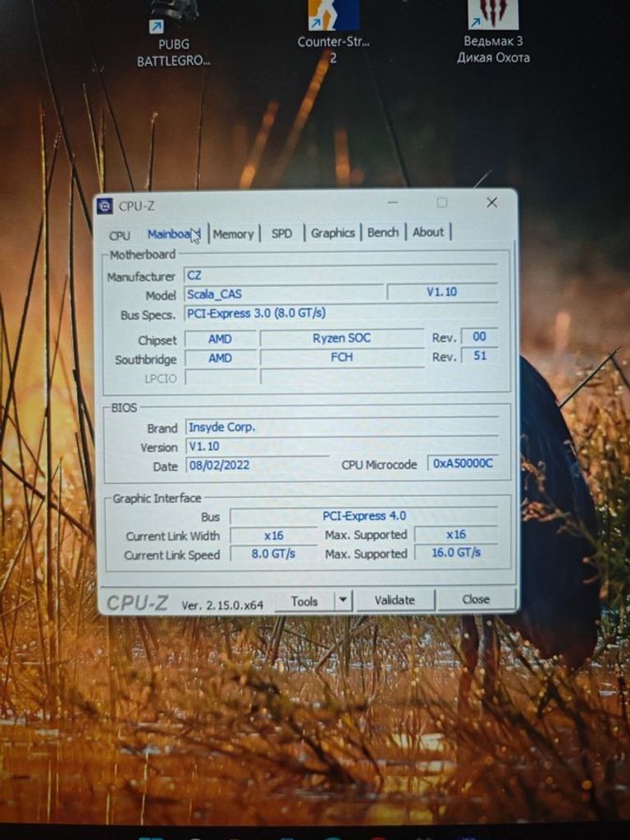Click the Southbridge AMD field
The width and height of the screenshot is (630, 840).
(x=220, y=358)
